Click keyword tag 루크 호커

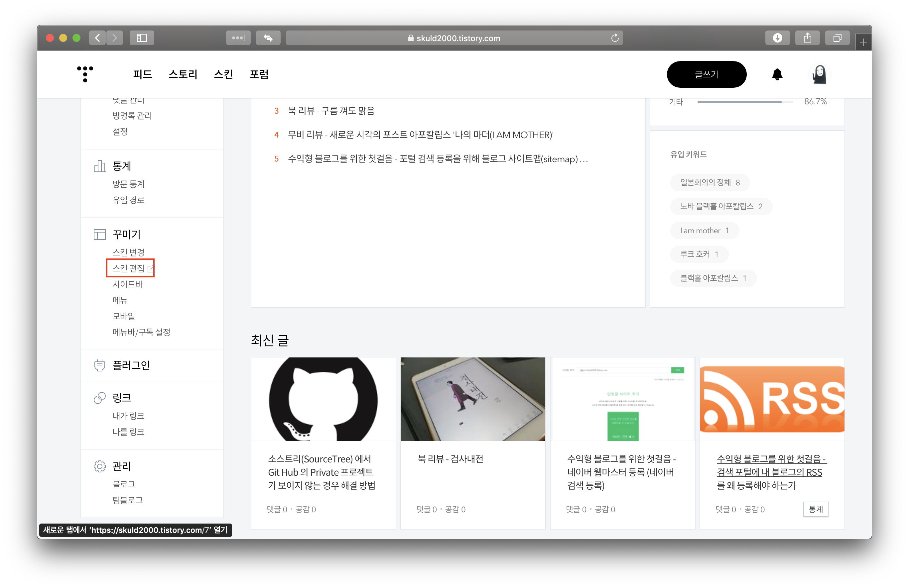[x=699, y=254]
